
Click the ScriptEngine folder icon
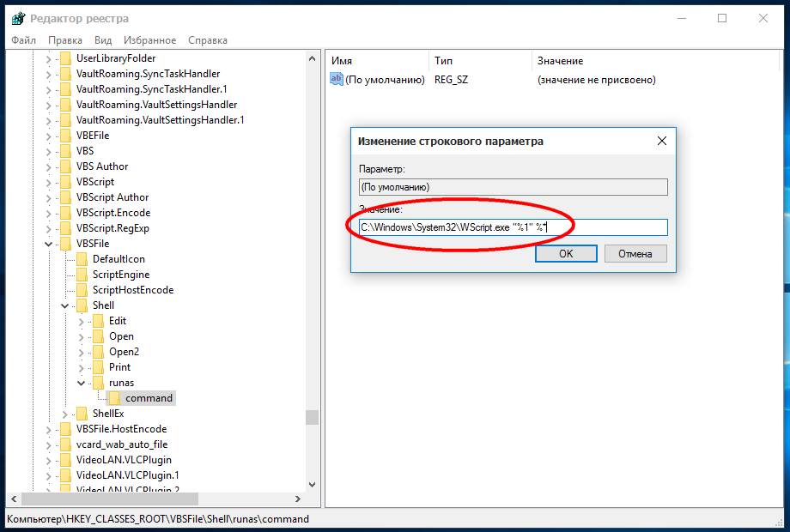click(82, 275)
